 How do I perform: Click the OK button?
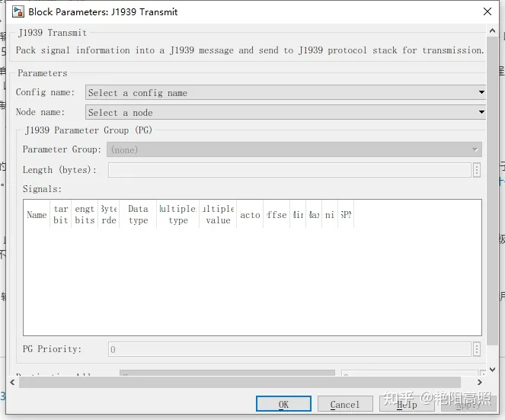[x=283, y=404]
